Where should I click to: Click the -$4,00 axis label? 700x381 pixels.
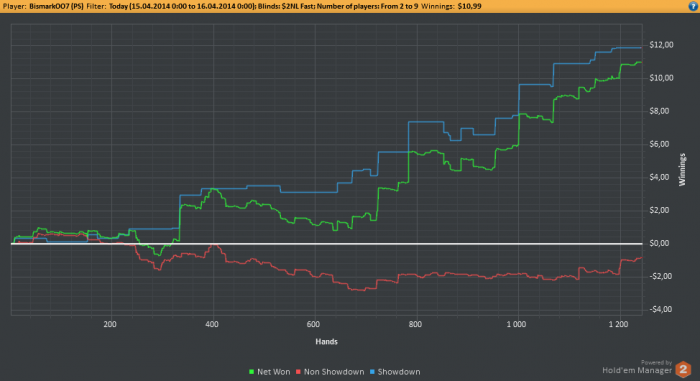click(x=659, y=310)
